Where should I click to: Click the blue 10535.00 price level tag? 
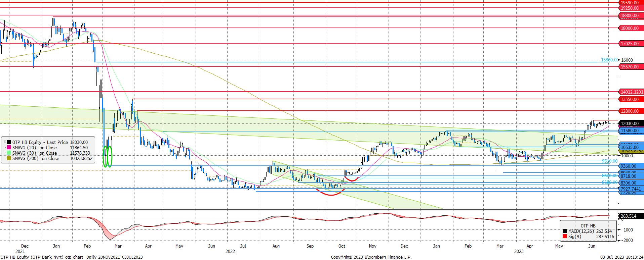tap(631, 147)
